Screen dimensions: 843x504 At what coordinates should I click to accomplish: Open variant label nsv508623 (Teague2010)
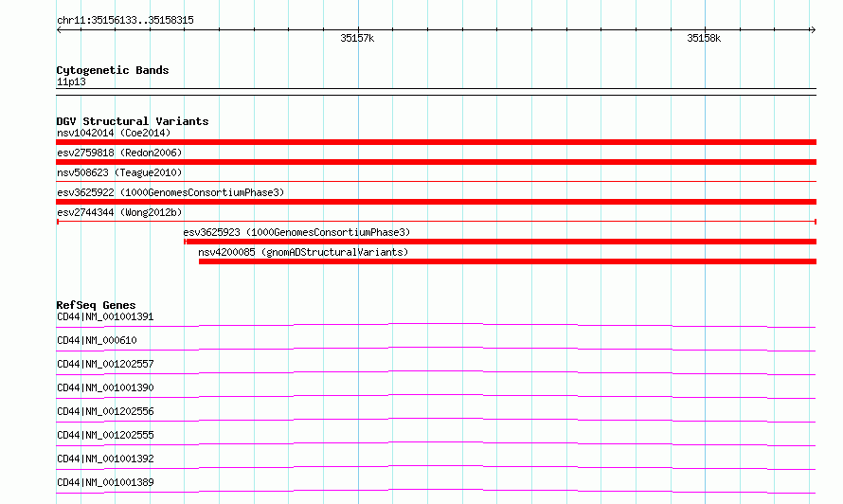(119, 172)
